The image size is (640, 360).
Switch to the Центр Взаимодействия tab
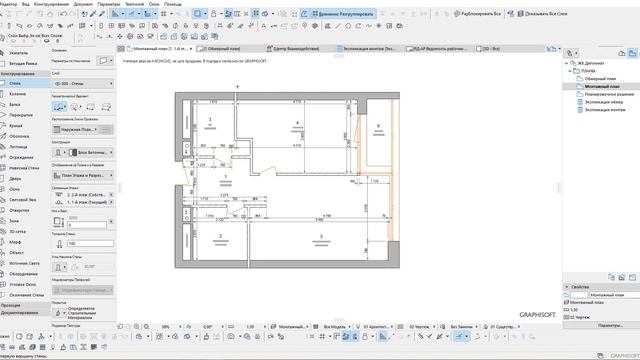tap(300, 49)
